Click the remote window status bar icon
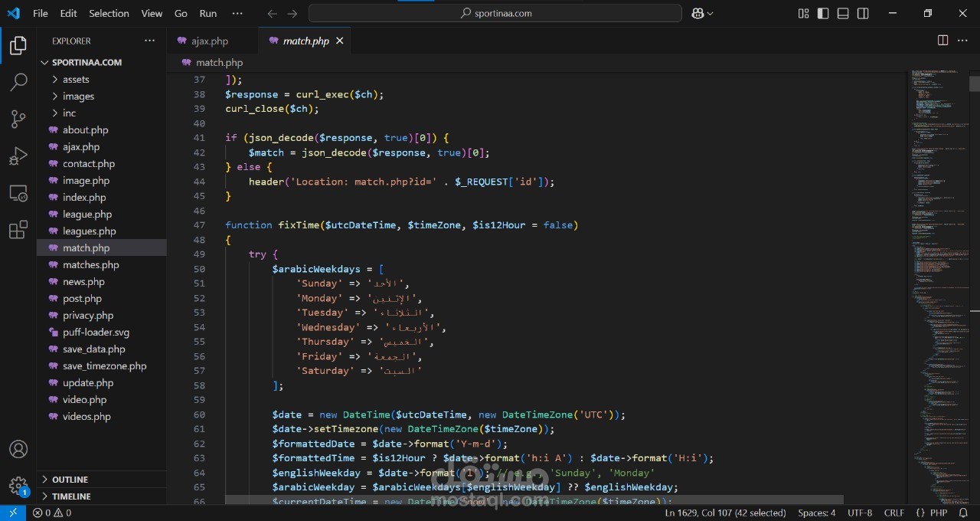This screenshot has height=521, width=980. (13, 513)
